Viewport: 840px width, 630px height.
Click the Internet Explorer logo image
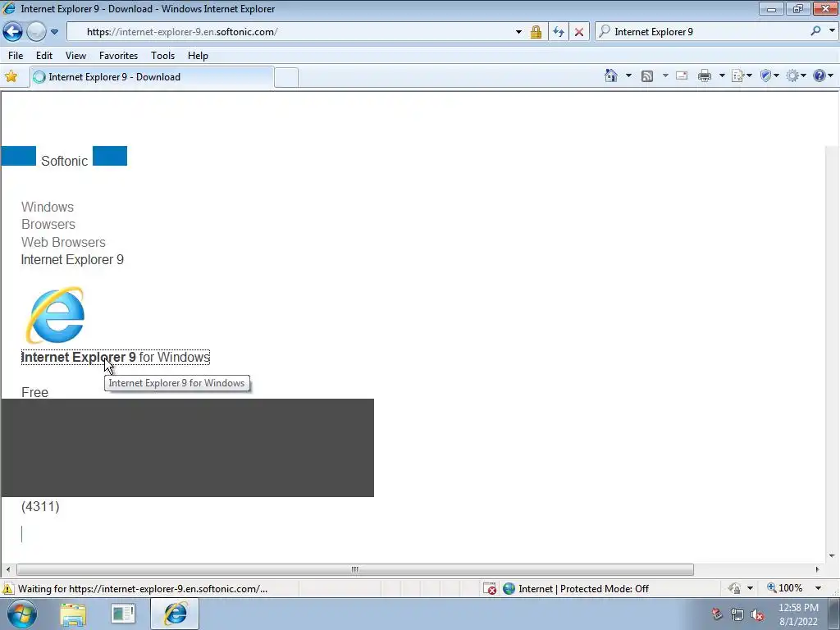click(x=55, y=315)
